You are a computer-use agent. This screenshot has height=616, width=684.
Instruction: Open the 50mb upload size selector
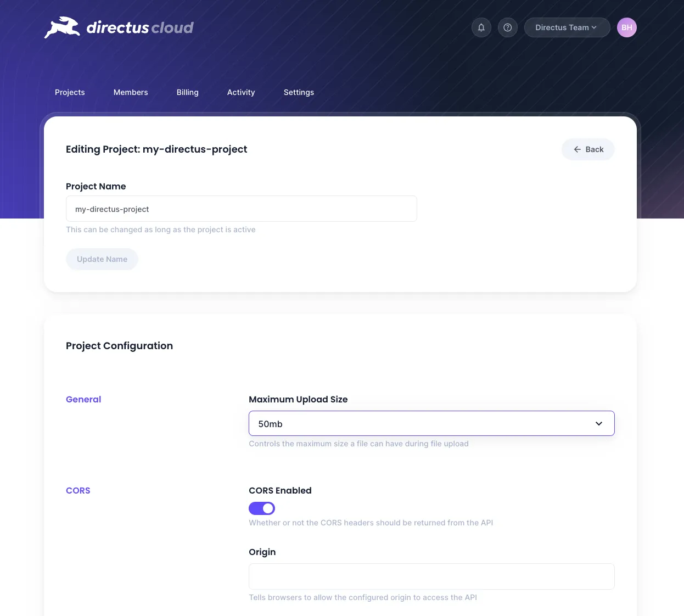point(431,423)
